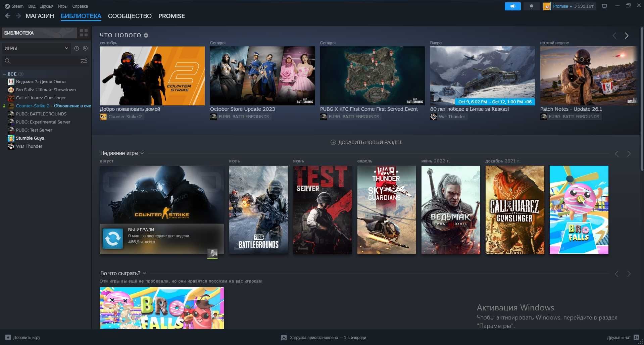Open the notifications bell
Image resolution: width=644 pixels, height=345 pixels.
click(x=531, y=6)
